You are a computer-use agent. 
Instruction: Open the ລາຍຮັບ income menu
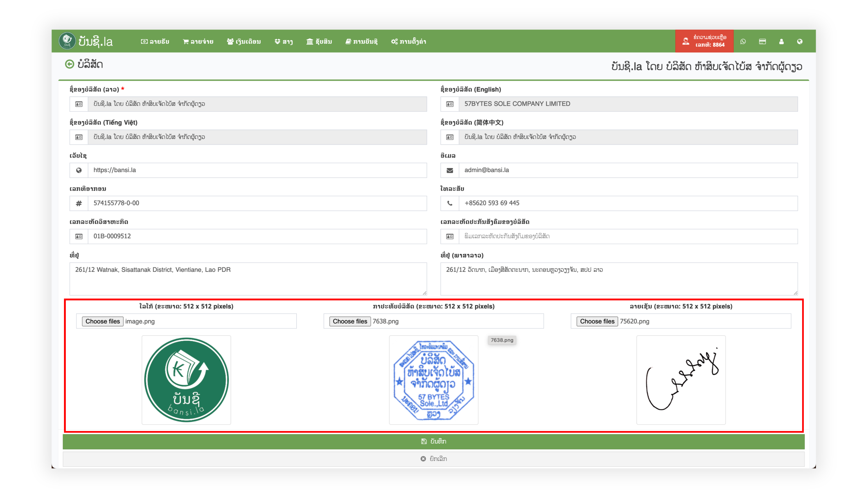coord(155,41)
